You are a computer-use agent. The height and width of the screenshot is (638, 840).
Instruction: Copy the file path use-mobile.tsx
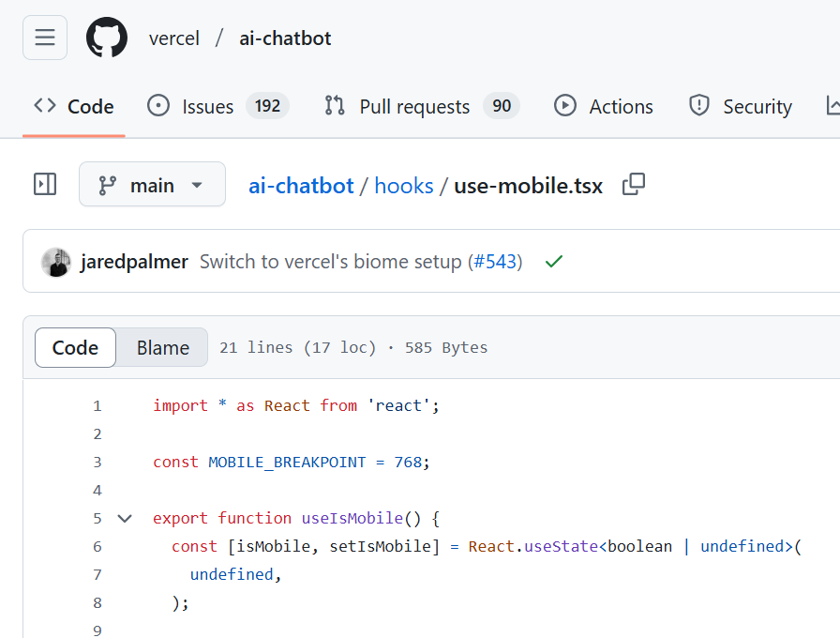[633, 185]
